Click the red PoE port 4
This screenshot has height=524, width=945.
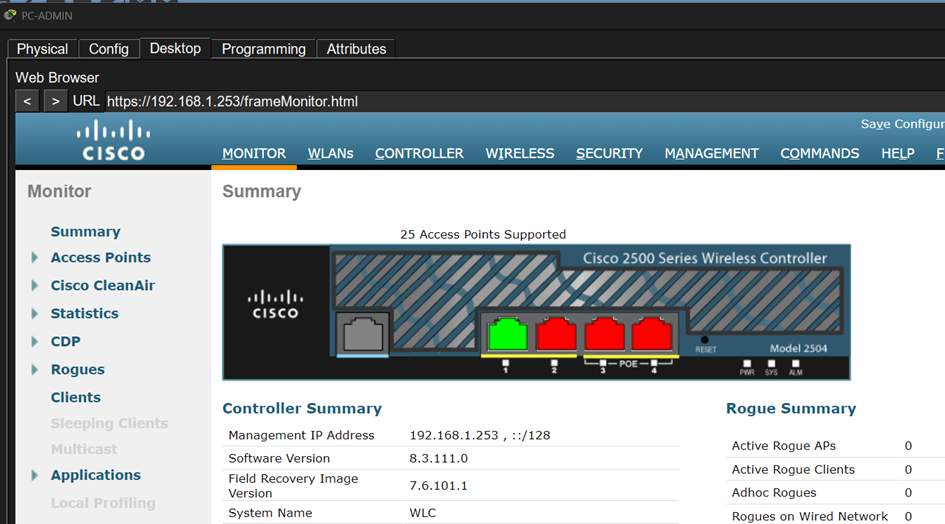coord(652,333)
